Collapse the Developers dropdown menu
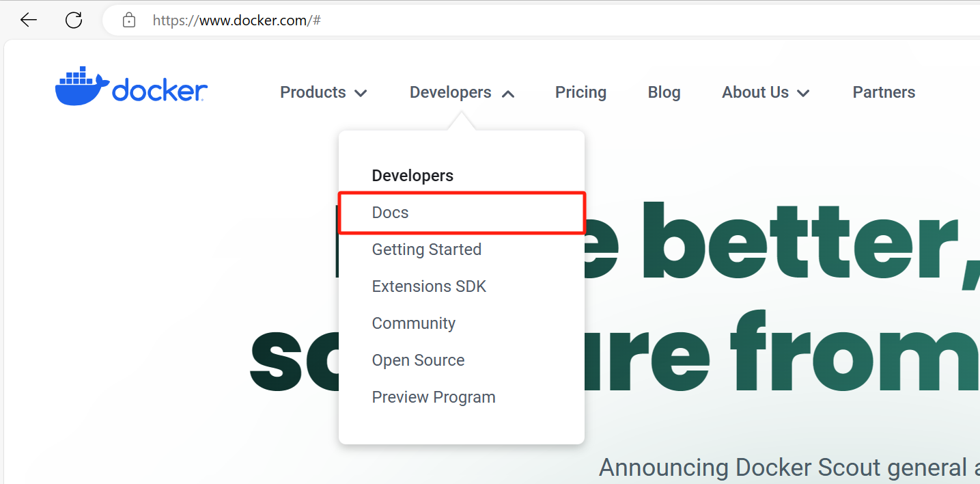 tap(462, 92)
